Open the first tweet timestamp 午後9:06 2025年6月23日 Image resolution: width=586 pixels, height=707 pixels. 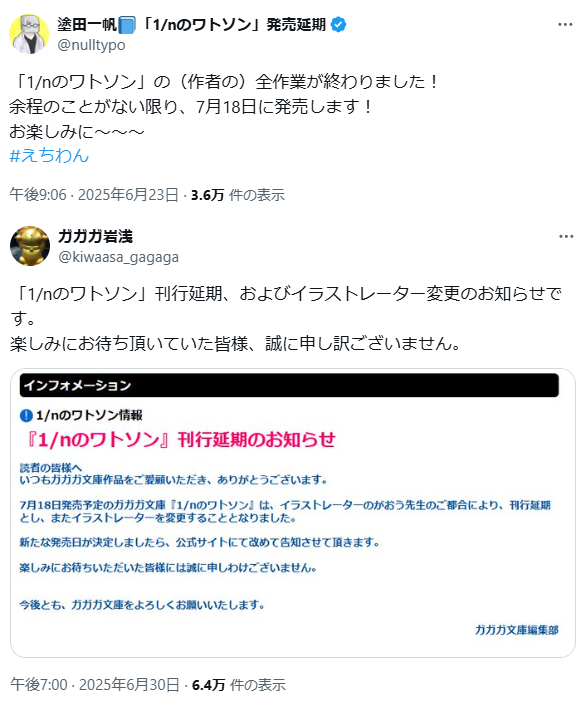(x=94, y=195)
